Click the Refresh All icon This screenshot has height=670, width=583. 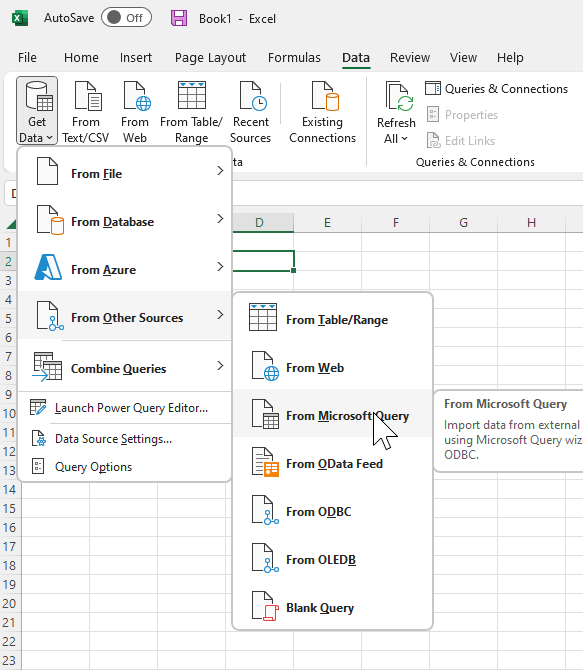(399, 97)
